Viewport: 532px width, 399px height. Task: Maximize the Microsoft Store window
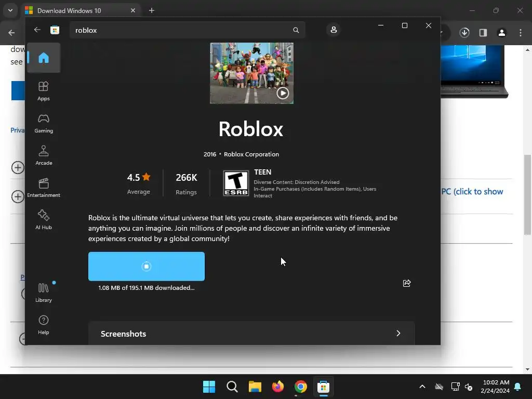click(x=404, y=25)
